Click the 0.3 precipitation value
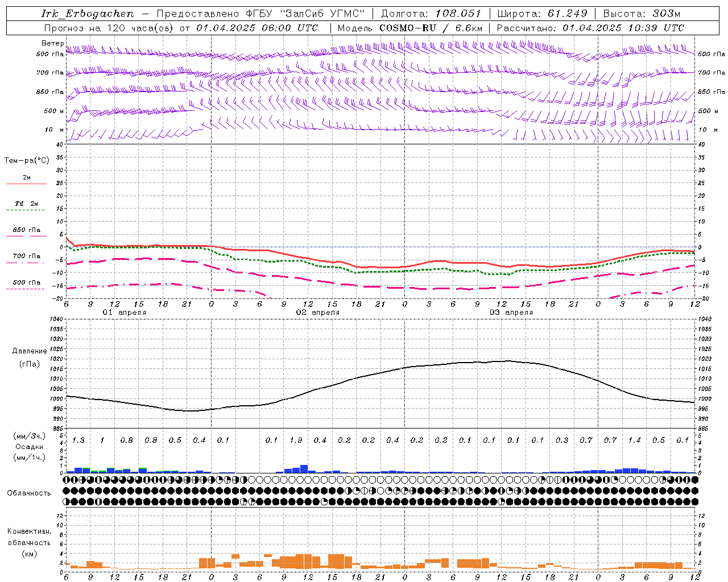This screenshot has width=728, height=582. coord(562,440)
